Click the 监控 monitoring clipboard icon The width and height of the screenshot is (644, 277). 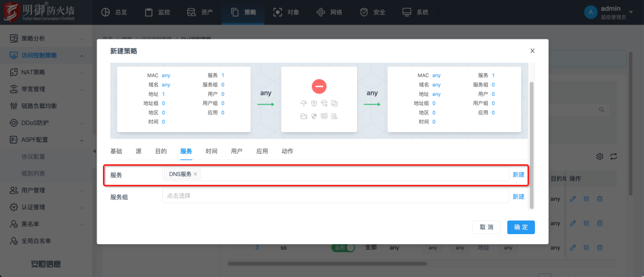pos(148,12)
